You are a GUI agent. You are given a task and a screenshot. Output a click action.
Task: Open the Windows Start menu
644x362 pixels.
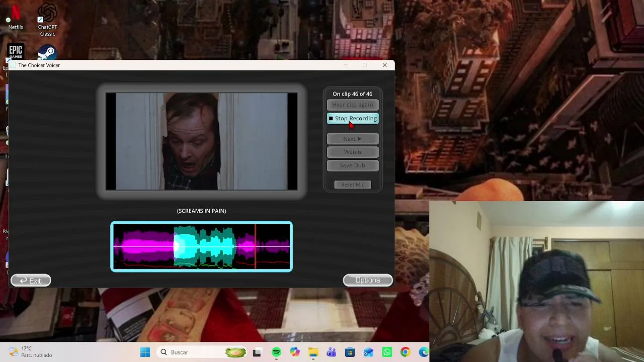point(145,352)
